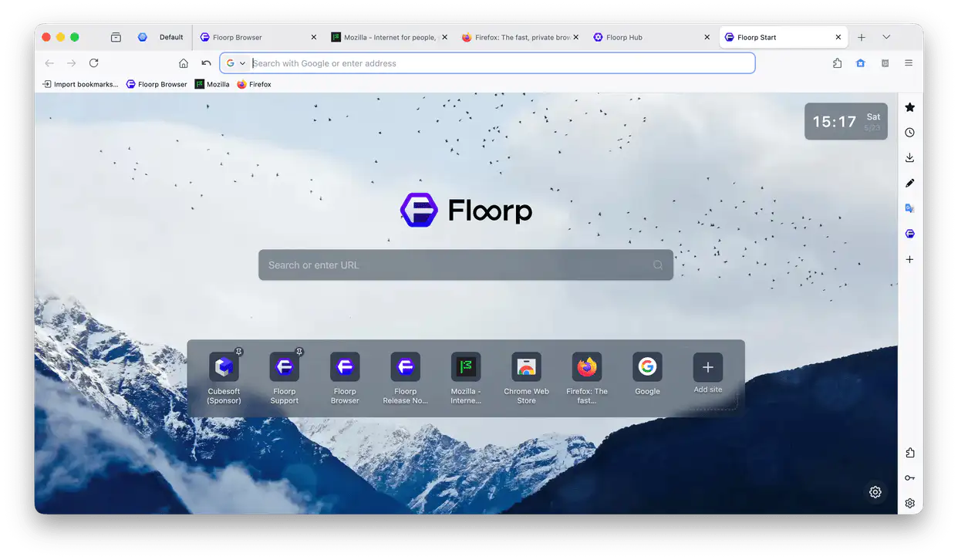Click the undo close tab arrow
Viewport: 958px width, 560px height.
tap(206, 63)
